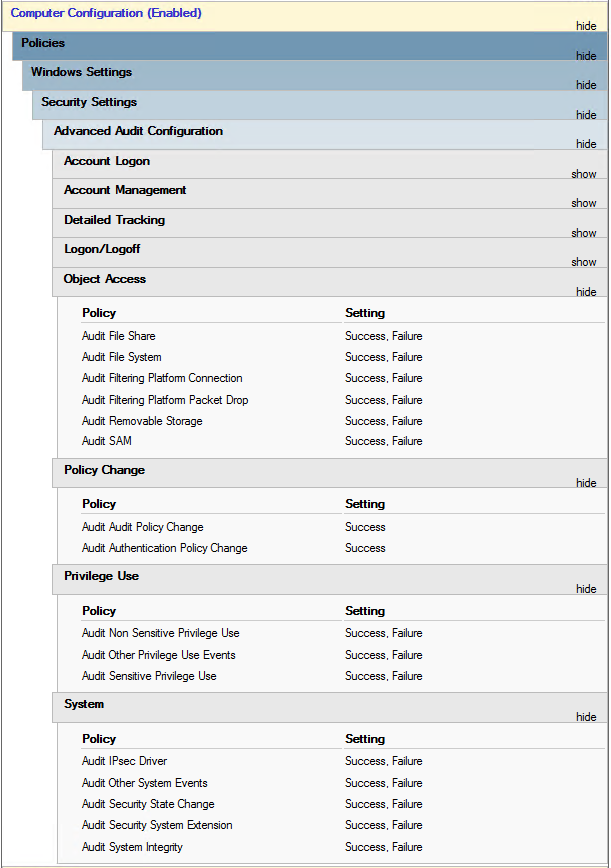Hide the Computer Configuration section
The height and width of the screenshot is (868, 611).
click(x=586, y=26)
